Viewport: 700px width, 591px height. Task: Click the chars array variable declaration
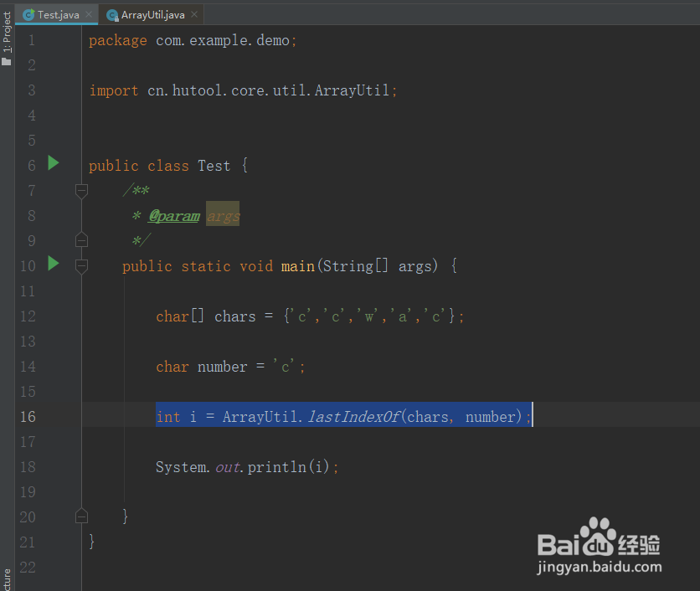pyautogui.click(x=234, y=316)
